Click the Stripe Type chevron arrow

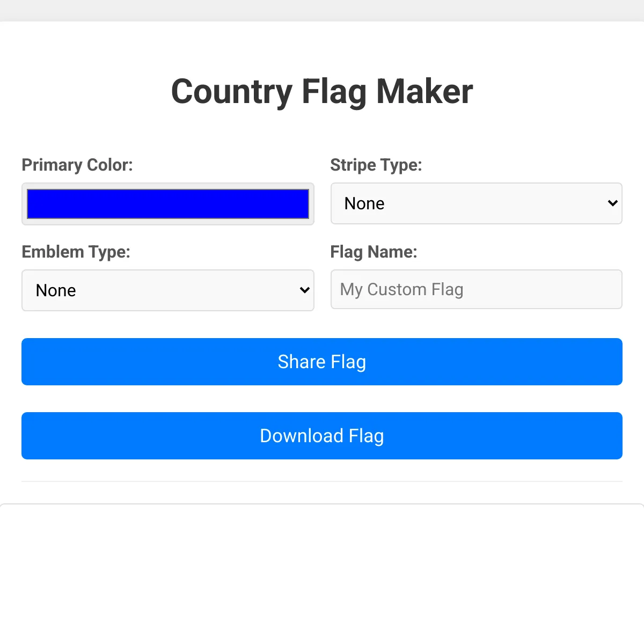pyautogui.click(x=612, y=203)
